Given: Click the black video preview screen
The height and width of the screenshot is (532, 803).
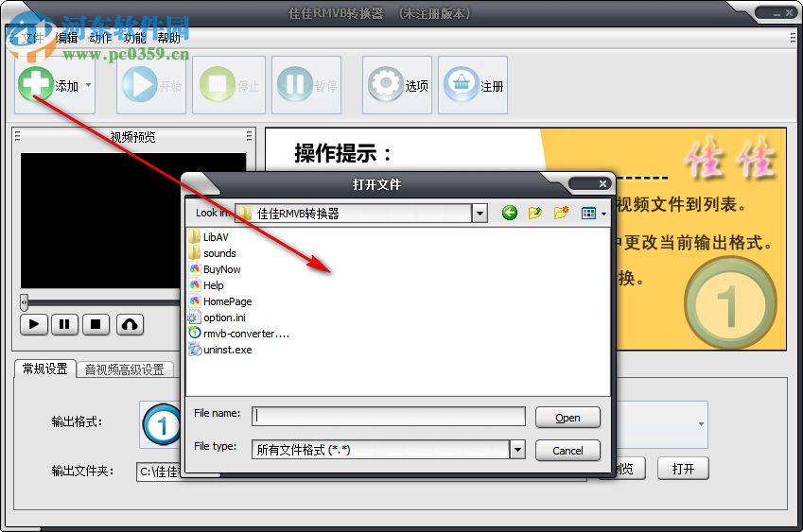Looking at the screenshot, I should click(x=133, y=221).
